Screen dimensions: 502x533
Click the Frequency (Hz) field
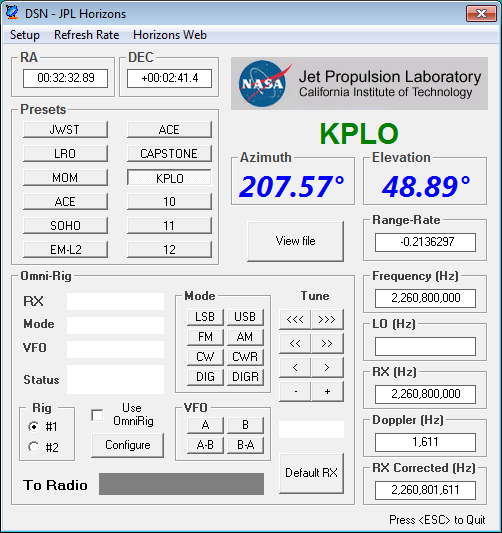[426, 298]
